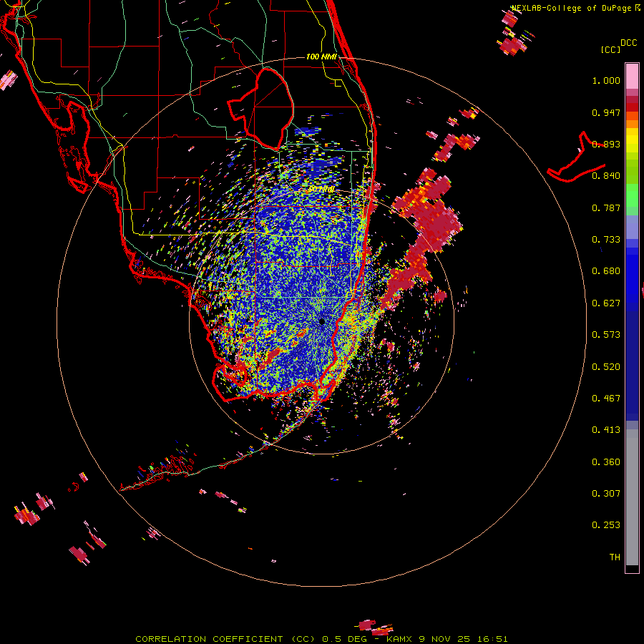644x644 pixels.
Task: Select the 0.627 scale value
Action: tap(606, 303)
